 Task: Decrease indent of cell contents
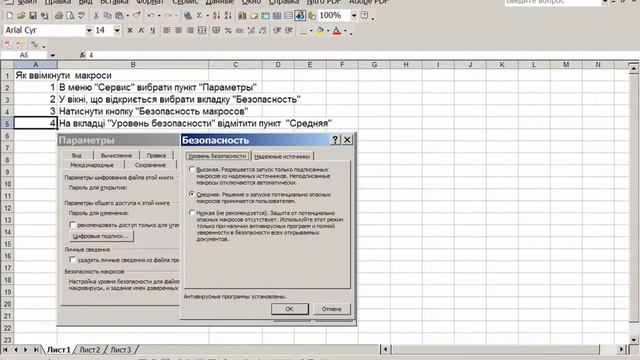(277, 31)
